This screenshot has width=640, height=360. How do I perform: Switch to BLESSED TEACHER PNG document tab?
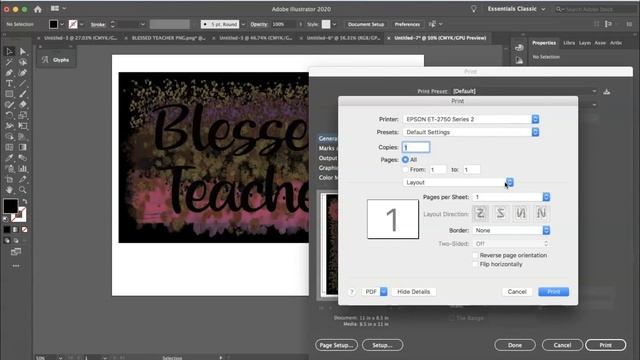168,38
